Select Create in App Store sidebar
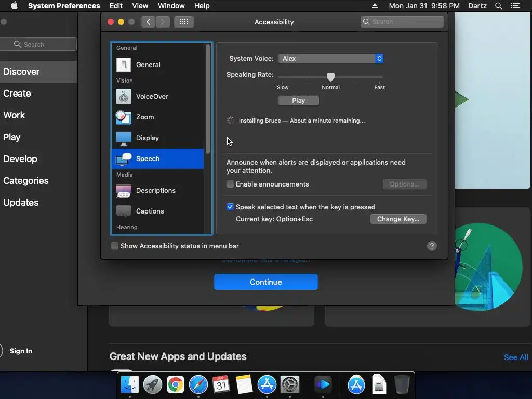The image size is (532, 399). pyautogui.click(x=38, y=94)
